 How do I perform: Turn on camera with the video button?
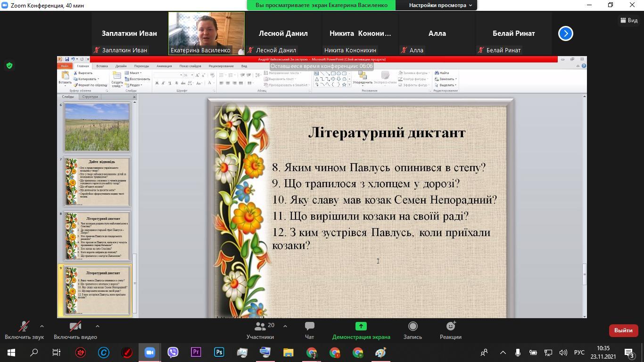(x=75, y=330)
